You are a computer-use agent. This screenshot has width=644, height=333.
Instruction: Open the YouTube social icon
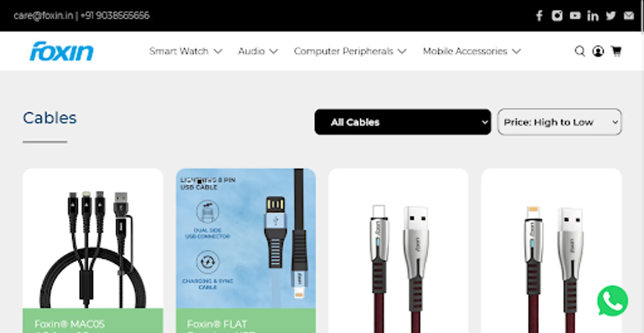(575, 16)
